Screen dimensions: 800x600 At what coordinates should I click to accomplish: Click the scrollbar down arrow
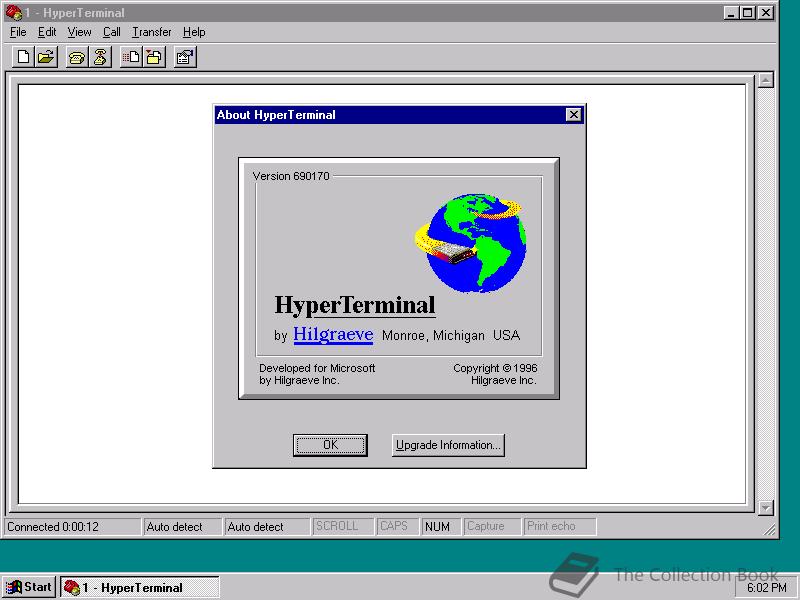pyautogui.click(x=766, y=508)
